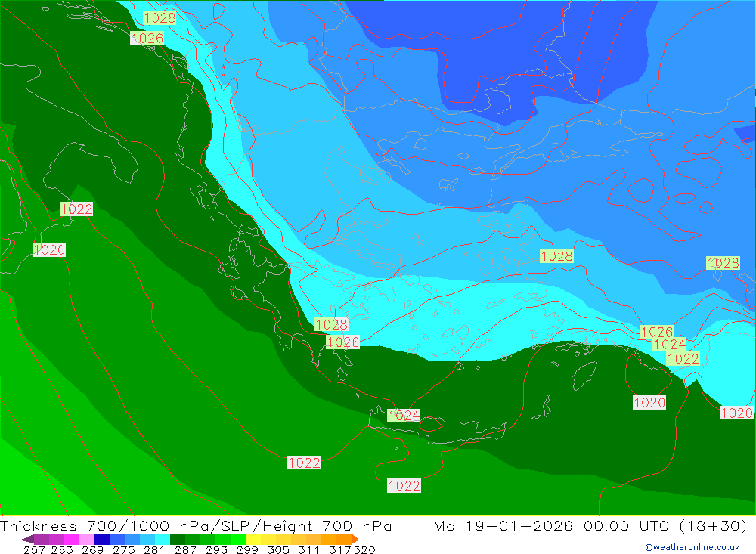Click legend value 257
The width and height of the screenshot is (756, 554).
click(34, 549)
